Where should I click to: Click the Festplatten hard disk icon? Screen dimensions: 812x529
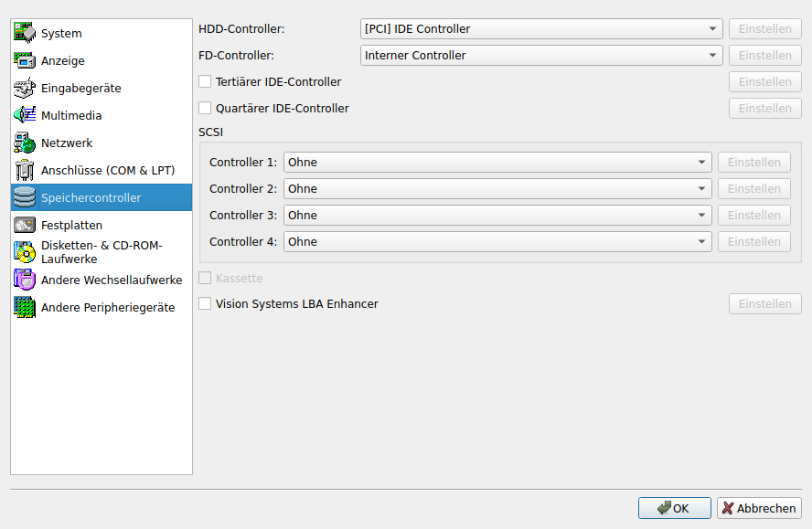[x=25, y=225]
